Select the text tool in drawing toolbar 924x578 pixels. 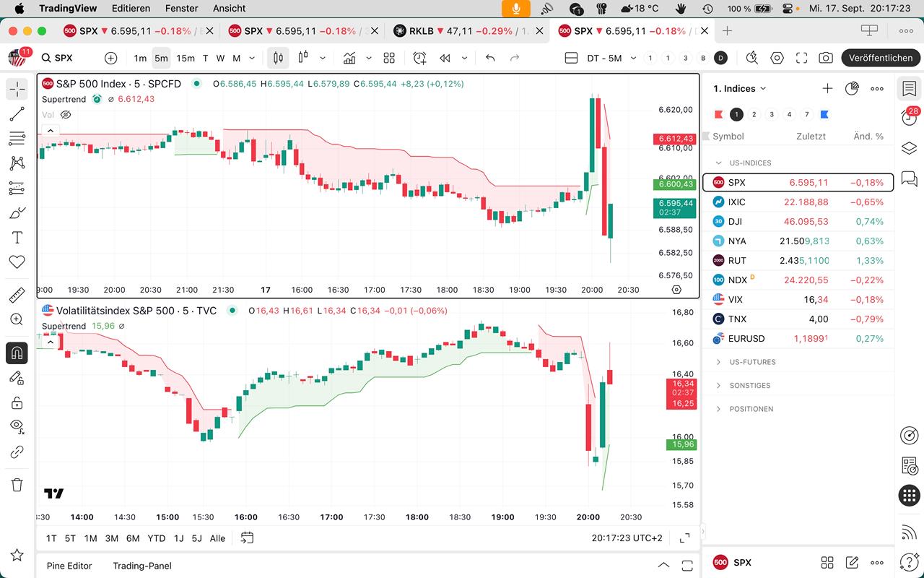coord(17,238)
